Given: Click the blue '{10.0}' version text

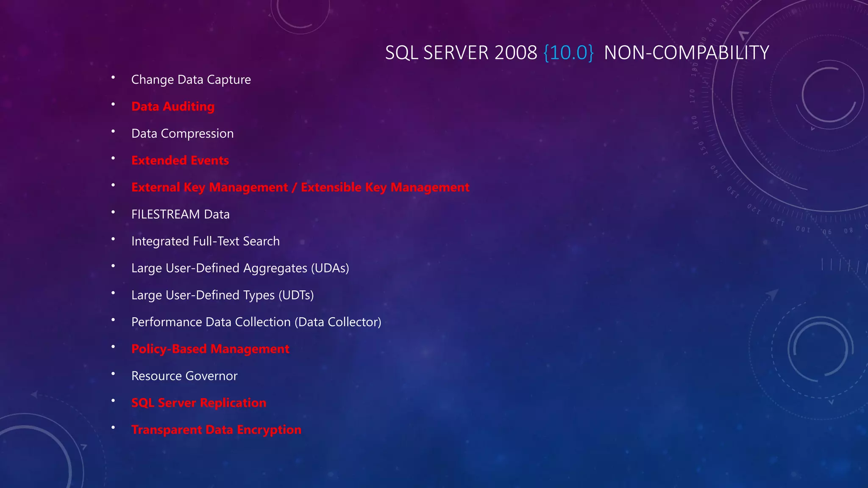Looking at the screenshot, I should tap(568, 53).
